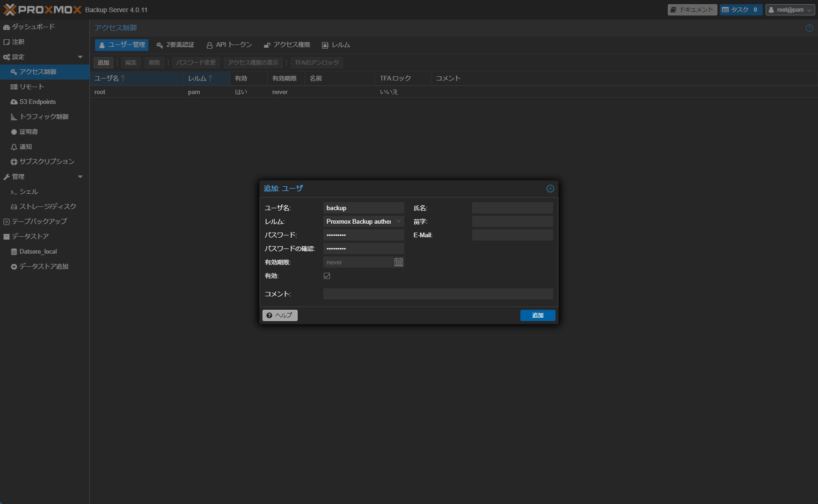Screen dimensions: 818x504
Task: Expand the realm dropdown
Action: (x=398, y=221)
